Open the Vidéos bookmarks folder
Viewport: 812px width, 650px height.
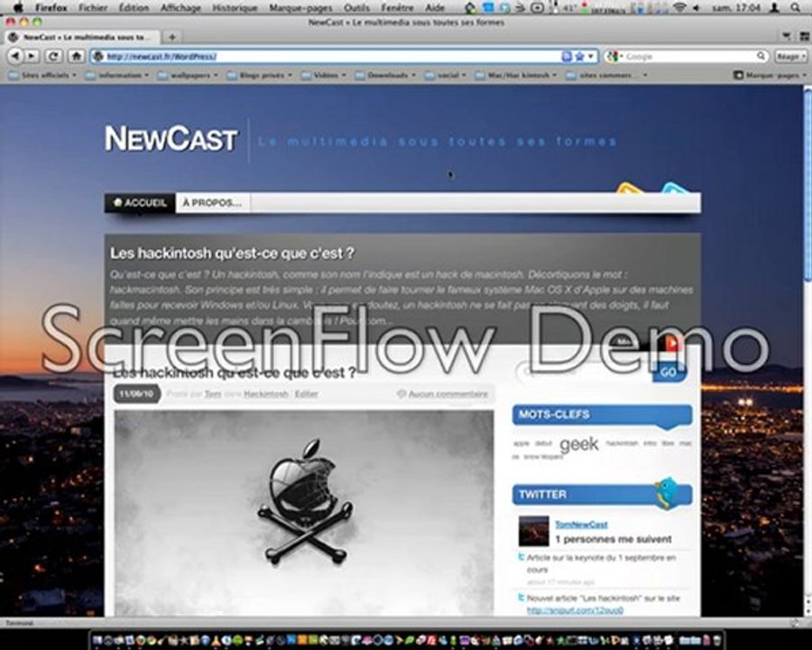point(324,75)
